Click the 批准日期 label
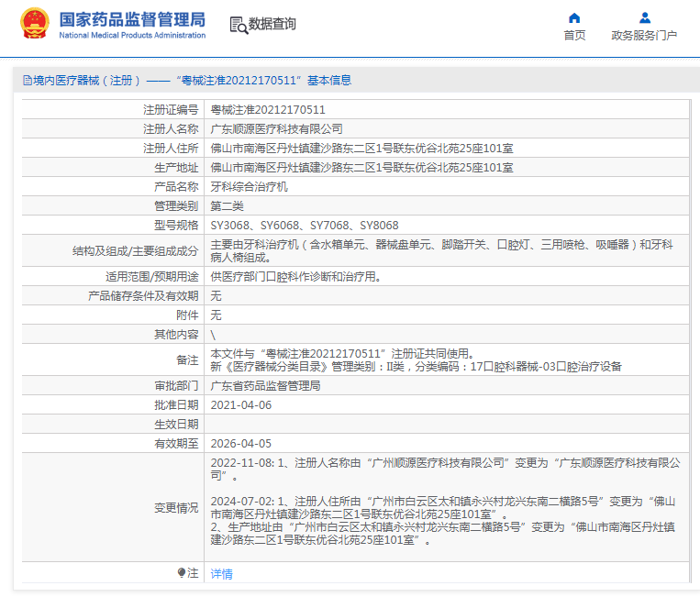 point(176,405)
